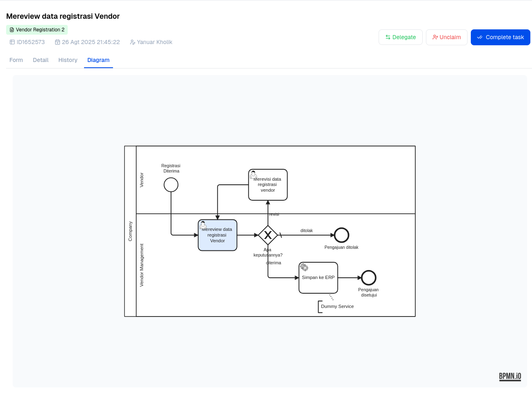This screenshot has height=394, width=532.
Task: Click the Complete task button
Action: [501, 37]
